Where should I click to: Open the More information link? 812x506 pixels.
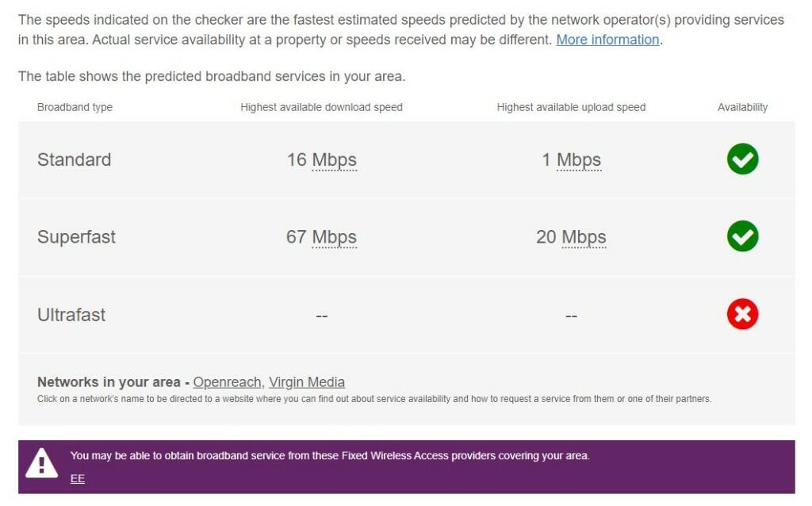[607, 40]
